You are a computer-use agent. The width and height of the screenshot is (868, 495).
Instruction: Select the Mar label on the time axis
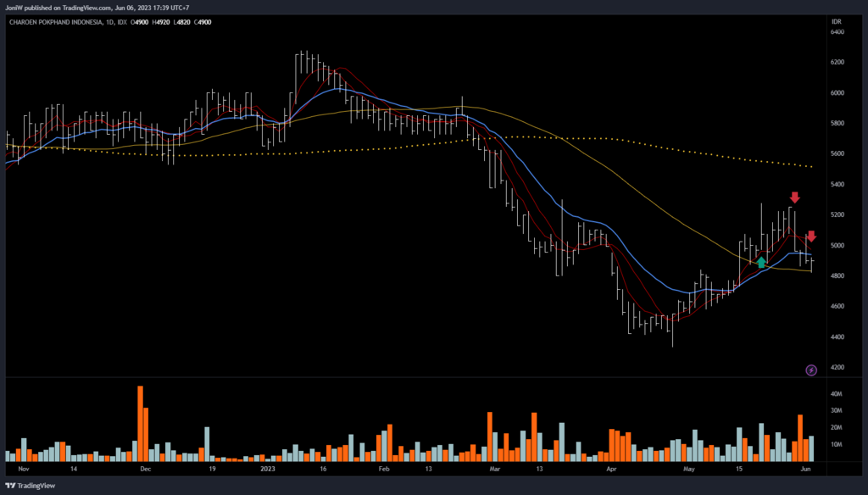pos(496,468)
